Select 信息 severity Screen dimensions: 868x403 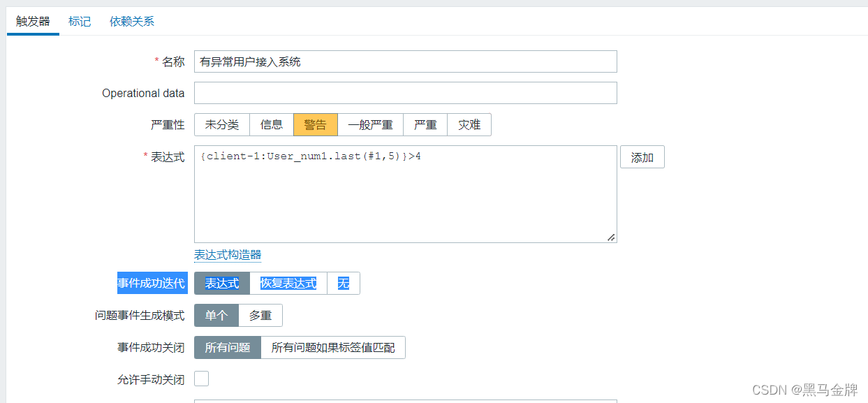pos(272,125)
